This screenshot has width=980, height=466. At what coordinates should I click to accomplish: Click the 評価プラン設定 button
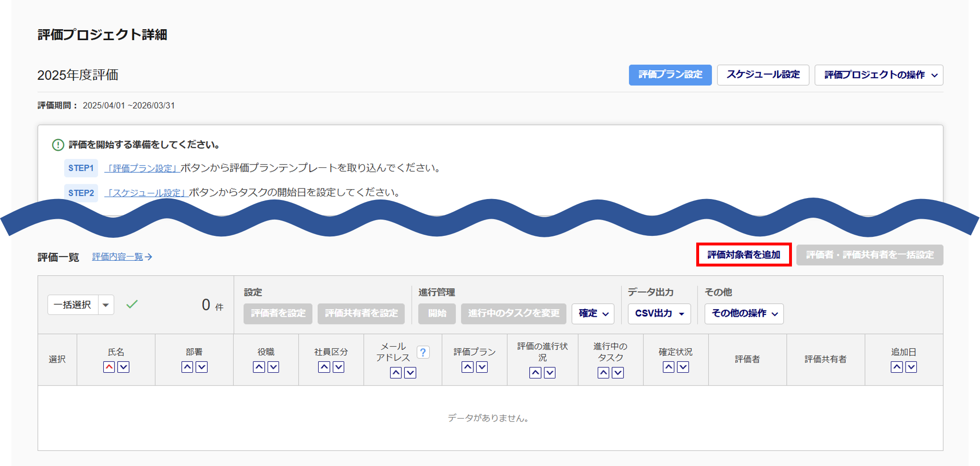670,75
